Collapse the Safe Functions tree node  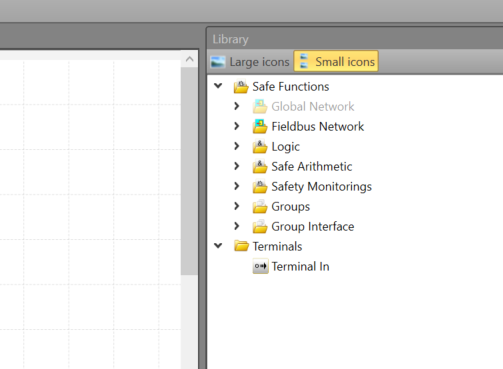[218, 86]
